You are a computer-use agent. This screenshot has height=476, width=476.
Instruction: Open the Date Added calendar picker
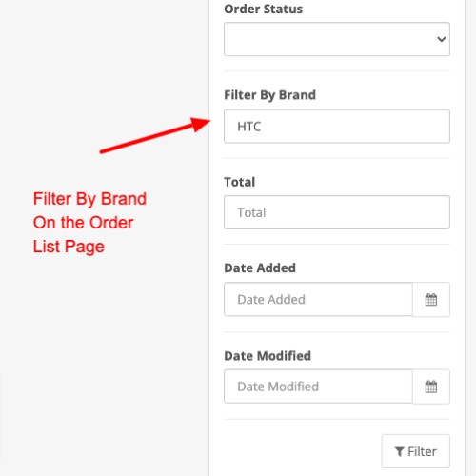[431, 300]
